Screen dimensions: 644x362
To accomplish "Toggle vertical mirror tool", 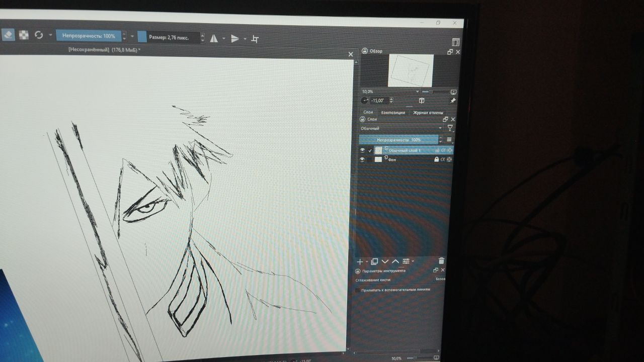I will point(234,39).
